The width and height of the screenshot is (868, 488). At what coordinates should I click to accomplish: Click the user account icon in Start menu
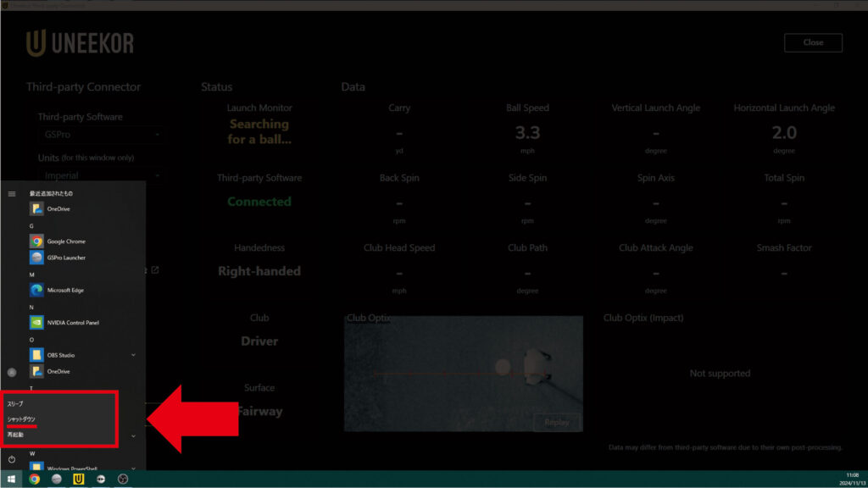(12, 372)
